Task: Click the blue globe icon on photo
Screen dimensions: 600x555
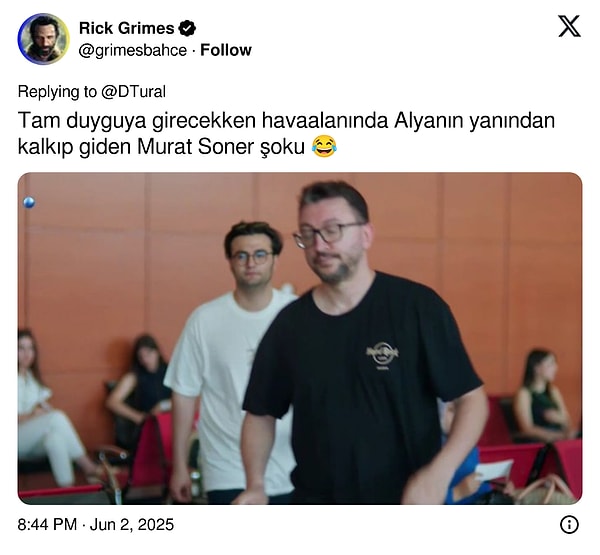Action: 29,202
